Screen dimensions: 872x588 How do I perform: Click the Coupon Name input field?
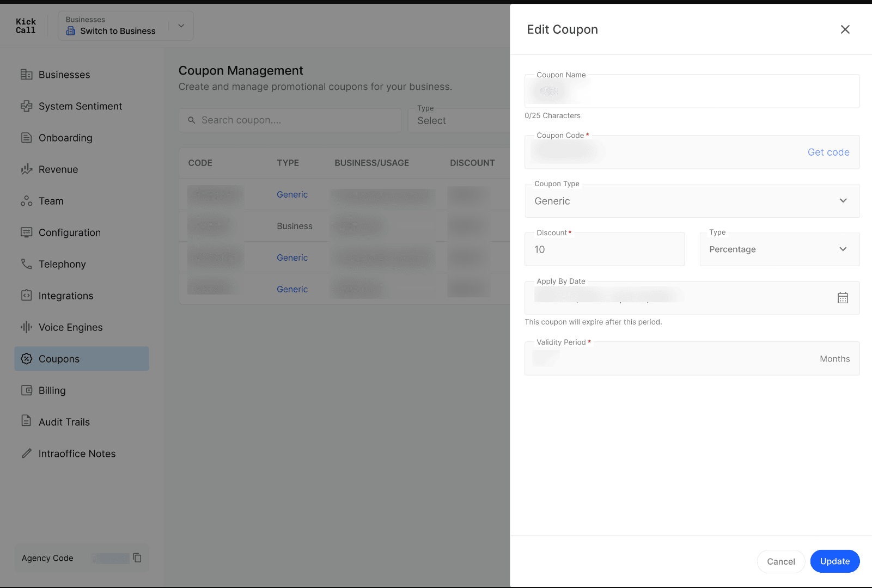tap(692, 91)
